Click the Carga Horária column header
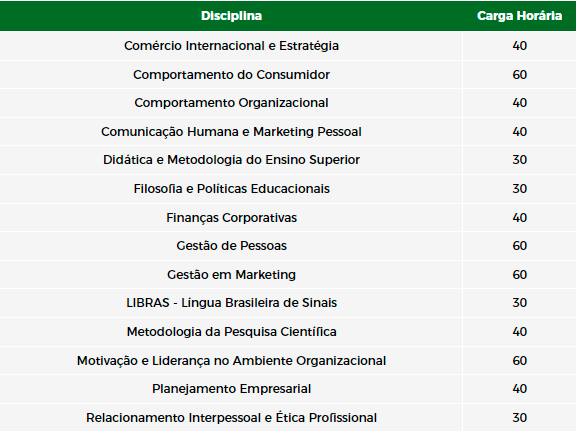576x431 pixels. pyautogui.click(x=519, y=16)
